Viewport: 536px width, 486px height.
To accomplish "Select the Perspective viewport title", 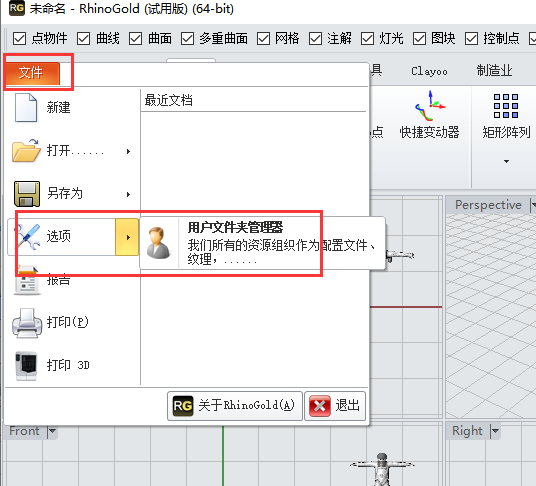I will point(488,205).
